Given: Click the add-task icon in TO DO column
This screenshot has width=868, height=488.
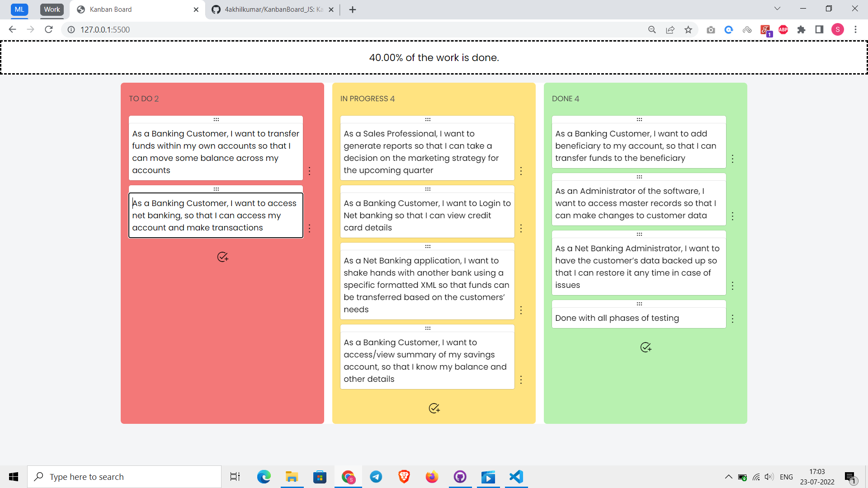Looking at the screenshot, I should click(x=222, y=257).
